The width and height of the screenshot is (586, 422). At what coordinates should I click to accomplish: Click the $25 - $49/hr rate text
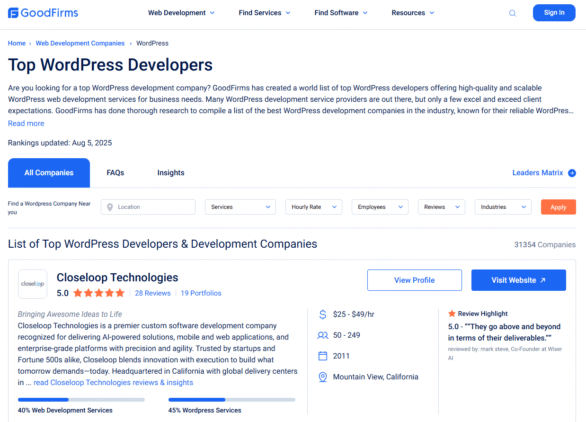pos(354,314)
